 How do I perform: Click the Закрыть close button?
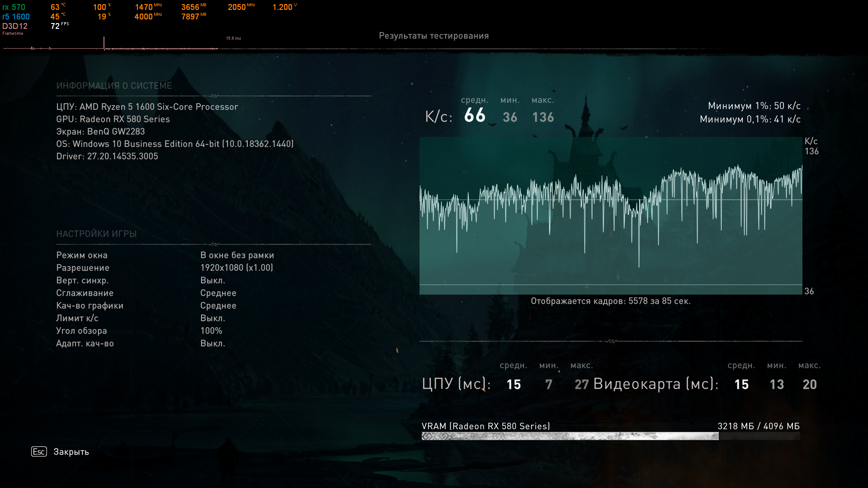coord(71,452)
